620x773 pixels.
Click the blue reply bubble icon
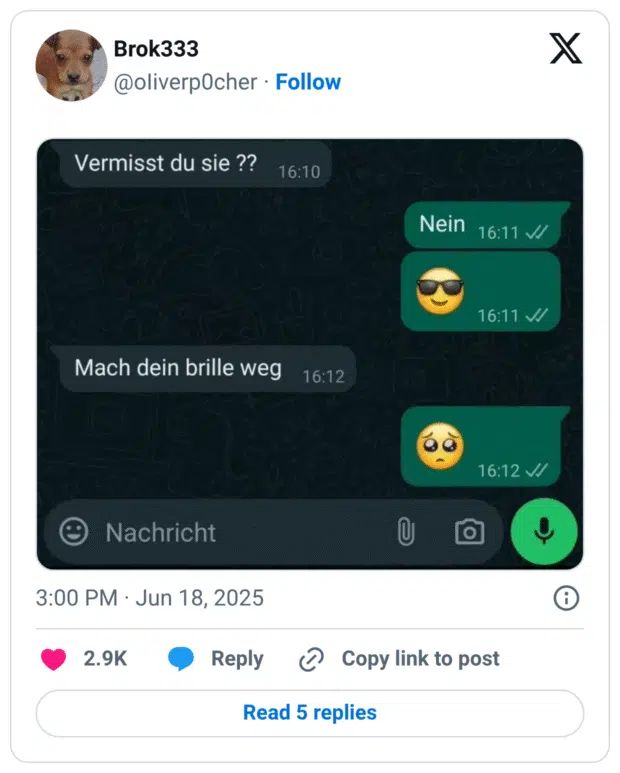[181, 659]
